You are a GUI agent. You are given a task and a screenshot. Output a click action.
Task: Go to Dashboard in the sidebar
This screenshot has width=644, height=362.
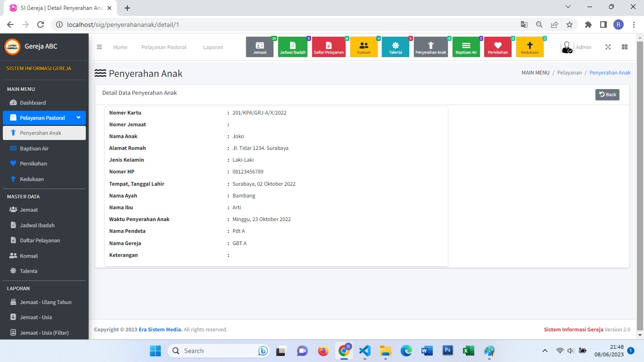33,103
